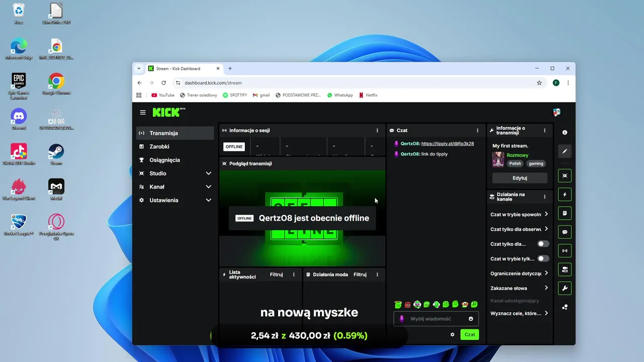Toggle the chat bubble widget icon
644x362 pixels.
pyautogui.click(x=565, y=232)
